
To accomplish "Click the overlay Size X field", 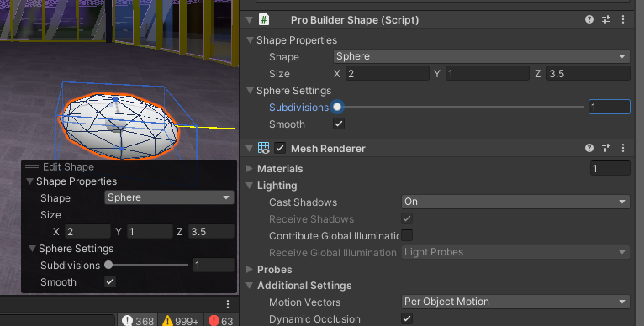I will 88,232.
